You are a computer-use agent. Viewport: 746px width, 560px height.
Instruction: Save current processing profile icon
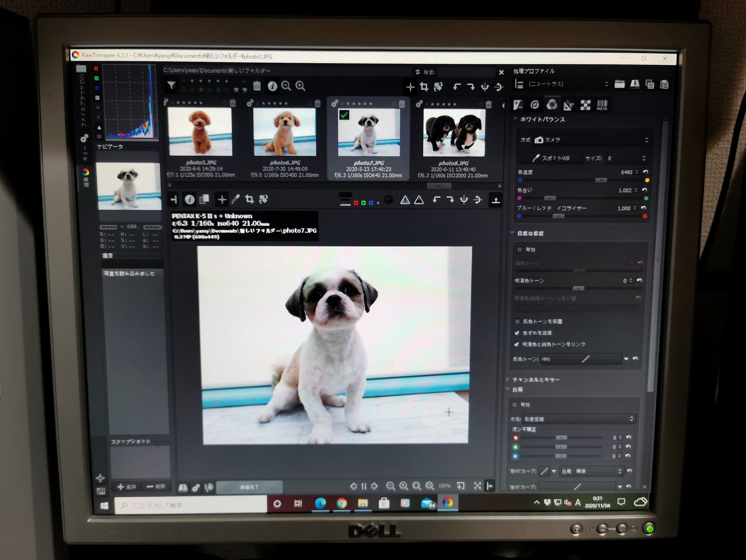pyautogui.click(x=634, y=84)
